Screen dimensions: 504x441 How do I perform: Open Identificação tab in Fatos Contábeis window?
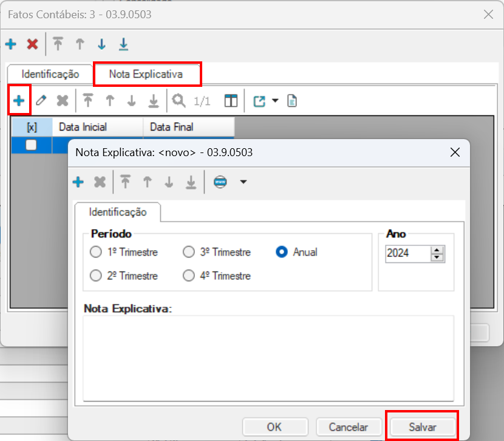[x=50, y=74]
